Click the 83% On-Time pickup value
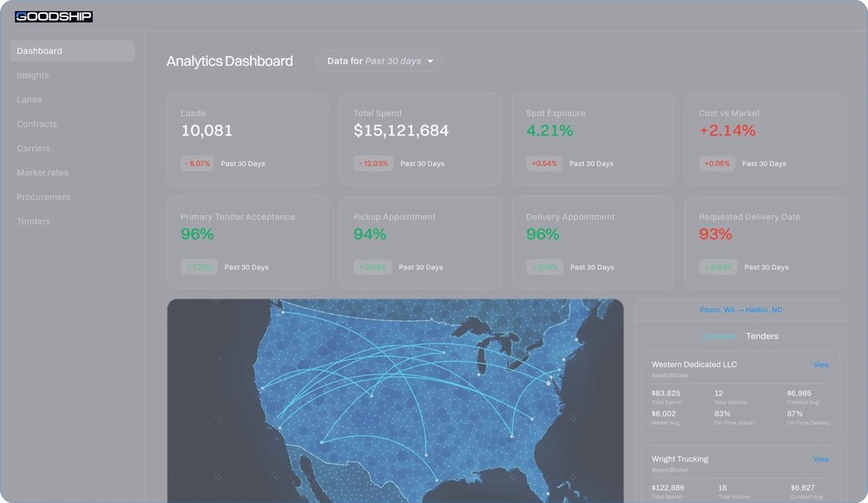 click(722, 414)
